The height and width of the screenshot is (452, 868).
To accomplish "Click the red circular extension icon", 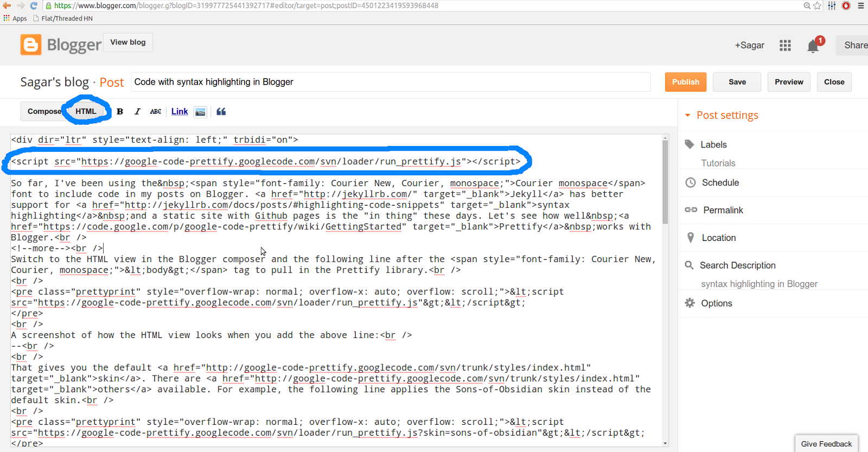I will click(846, 5).
